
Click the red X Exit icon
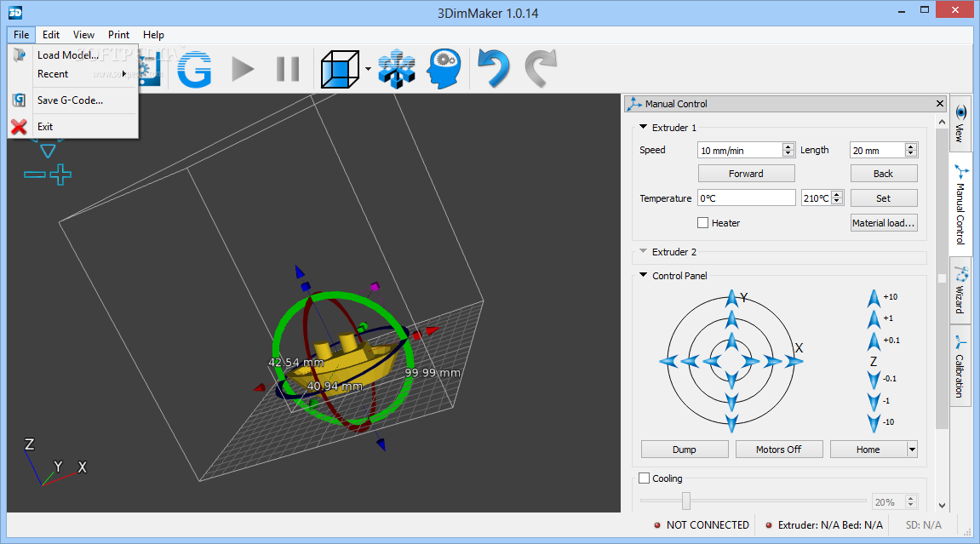pos(20,127)
